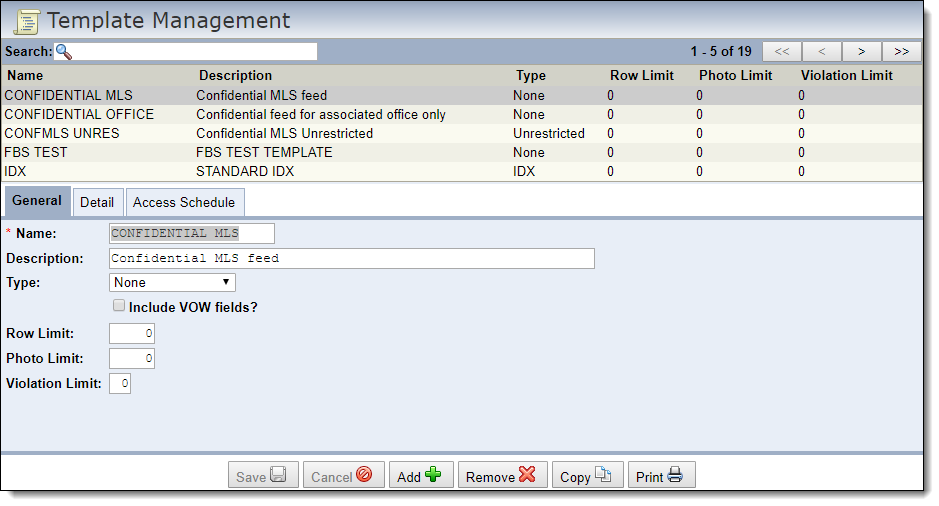The height and width of the screenshot is (506, 939).
Task: Click the Template Management scroll icon
Action: (26, 22)
